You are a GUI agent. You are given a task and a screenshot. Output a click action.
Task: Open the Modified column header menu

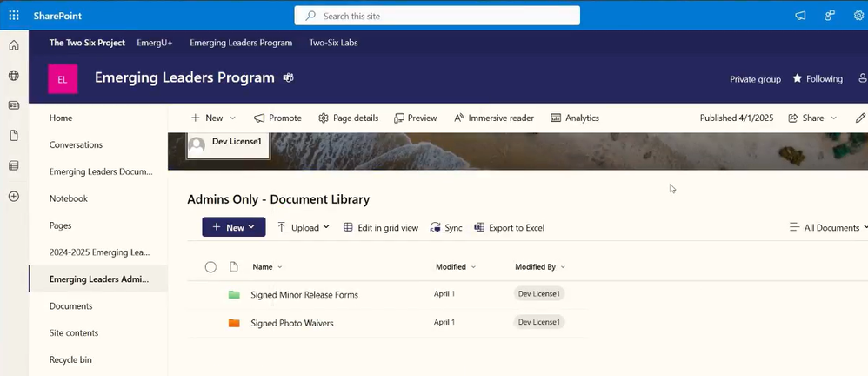pyautogui.click(x=456, y=267)
